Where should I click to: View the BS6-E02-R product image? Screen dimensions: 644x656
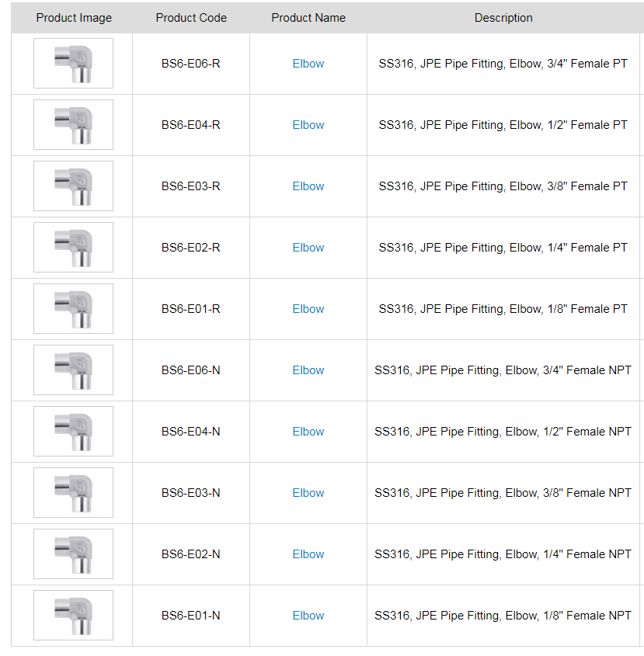pyautogui.click(x=73, y=248)
